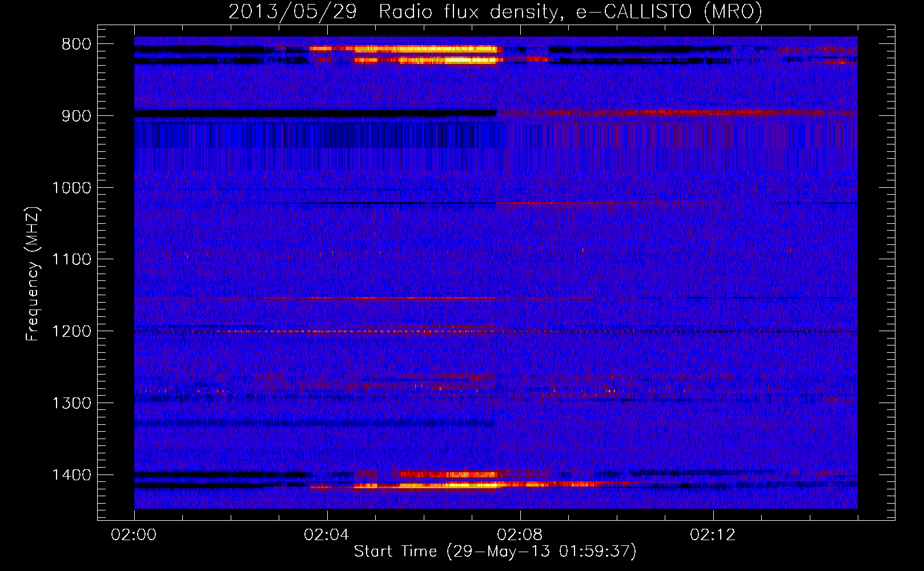Click the 1000 frequency tick label
This screenshot has height=571, width=924.
[x=71, y=188]
